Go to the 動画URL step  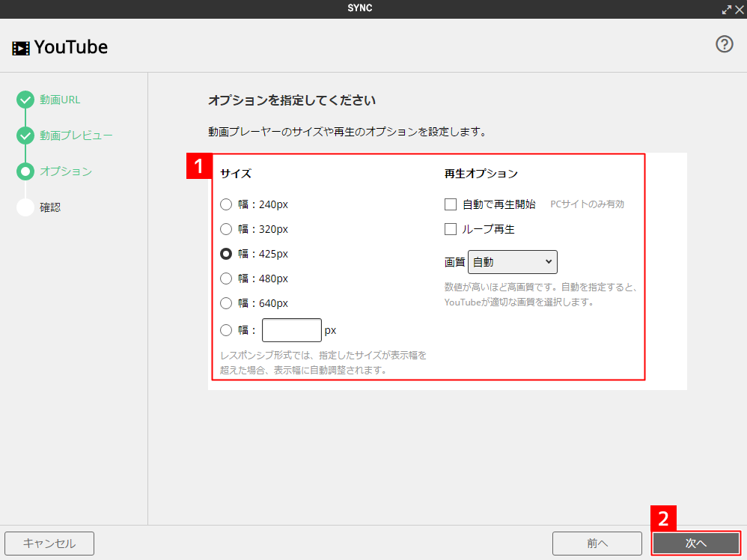(60, 100)
